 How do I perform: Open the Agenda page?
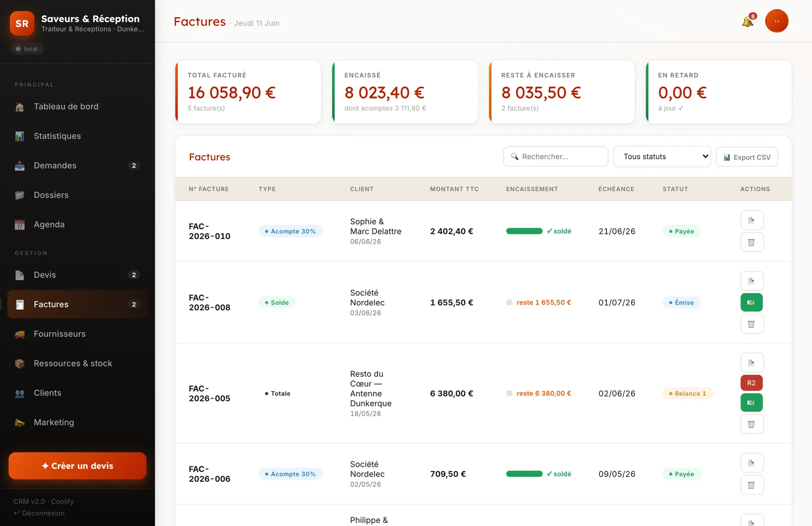77,224
